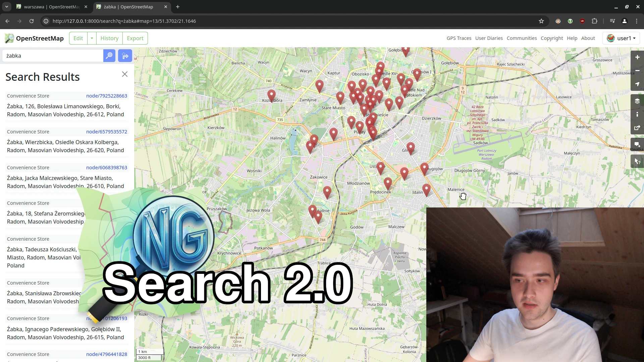Click the search magnifier button
Screen dimensions: 644x362
109,56
